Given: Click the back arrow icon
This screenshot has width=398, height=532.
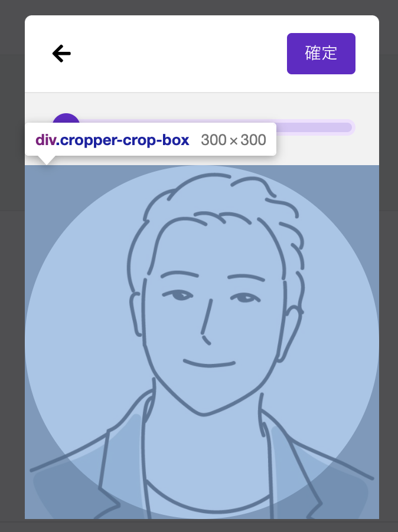Looking at the screenshot, I should [x=61, y=54].
